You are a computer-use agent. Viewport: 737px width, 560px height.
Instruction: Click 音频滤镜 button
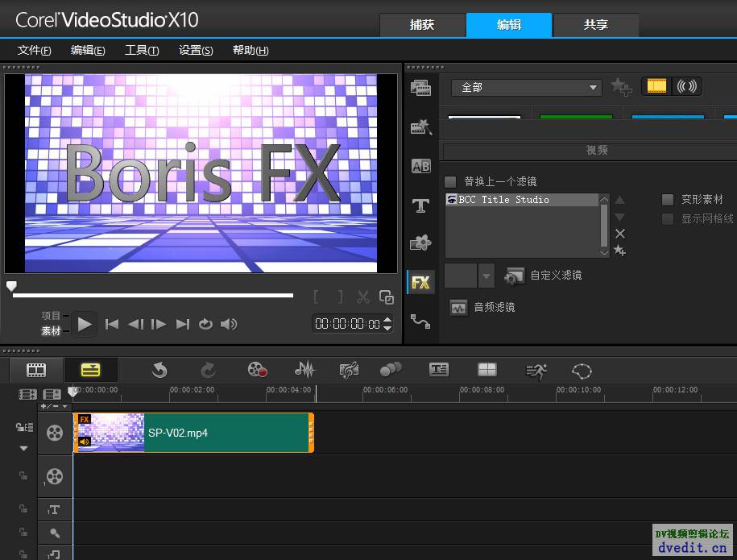[x=482, y=308]
